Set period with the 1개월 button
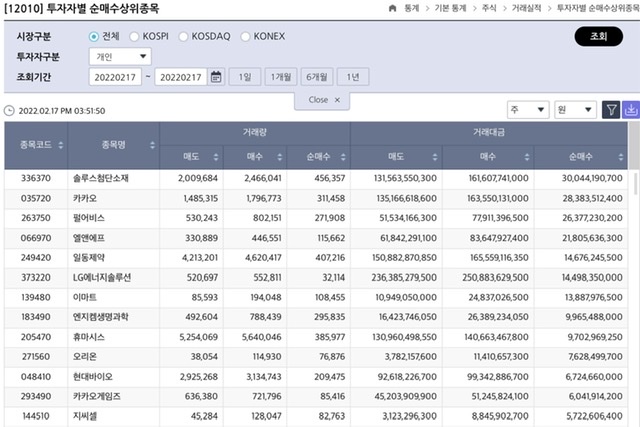Screen dimensions: 640x427 (281, 77)
